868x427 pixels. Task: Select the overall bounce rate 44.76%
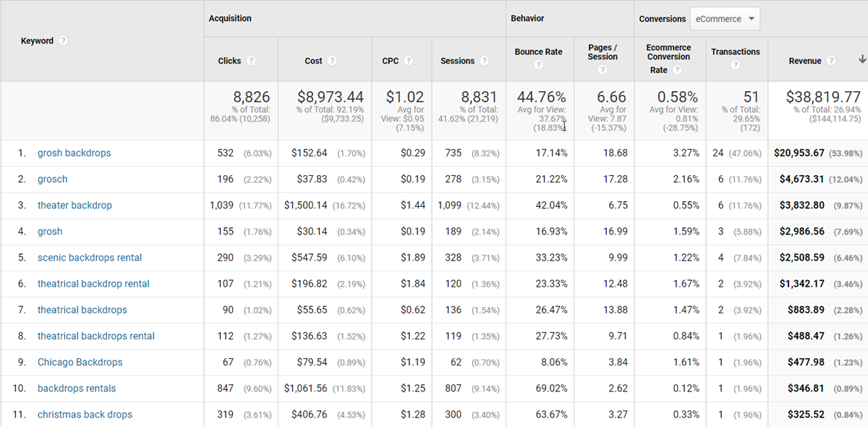(540, 97)
